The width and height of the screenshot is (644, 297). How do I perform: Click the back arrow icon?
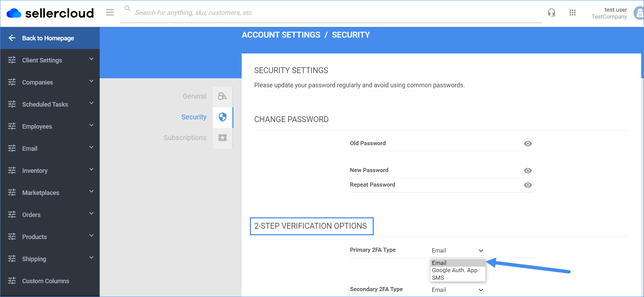click(12, 38)
